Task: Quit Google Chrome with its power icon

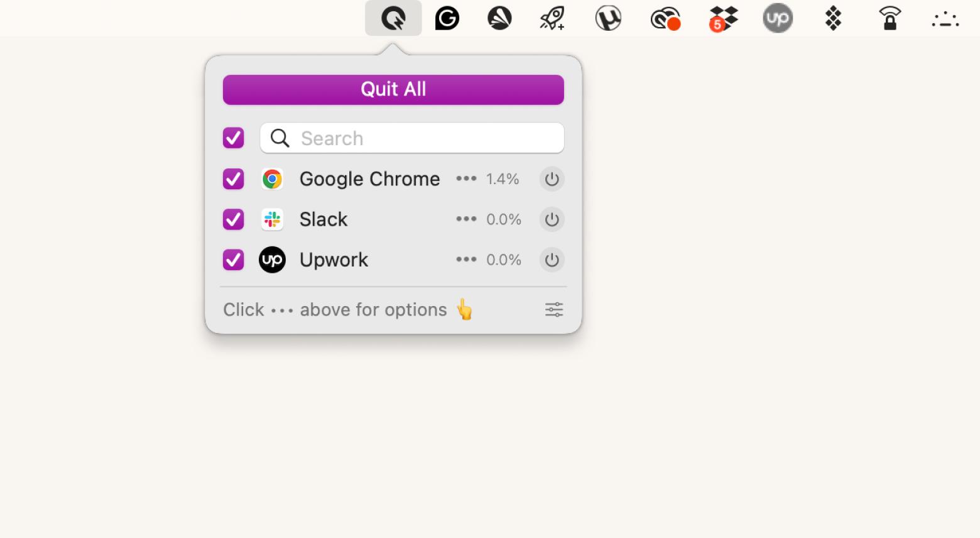Action: click(x=552, y=179)
